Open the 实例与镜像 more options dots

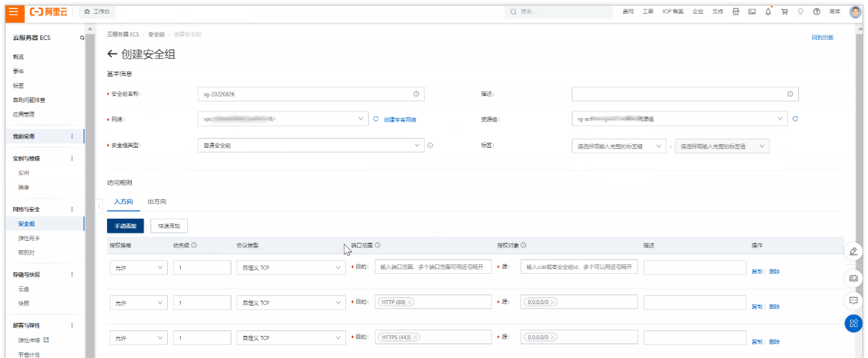73,158
